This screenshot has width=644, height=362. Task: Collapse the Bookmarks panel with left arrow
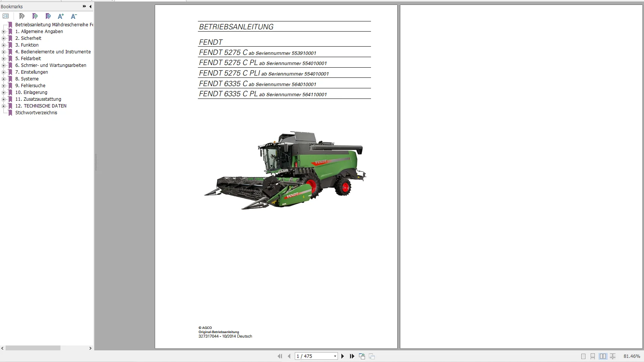[x=90, y=6]
